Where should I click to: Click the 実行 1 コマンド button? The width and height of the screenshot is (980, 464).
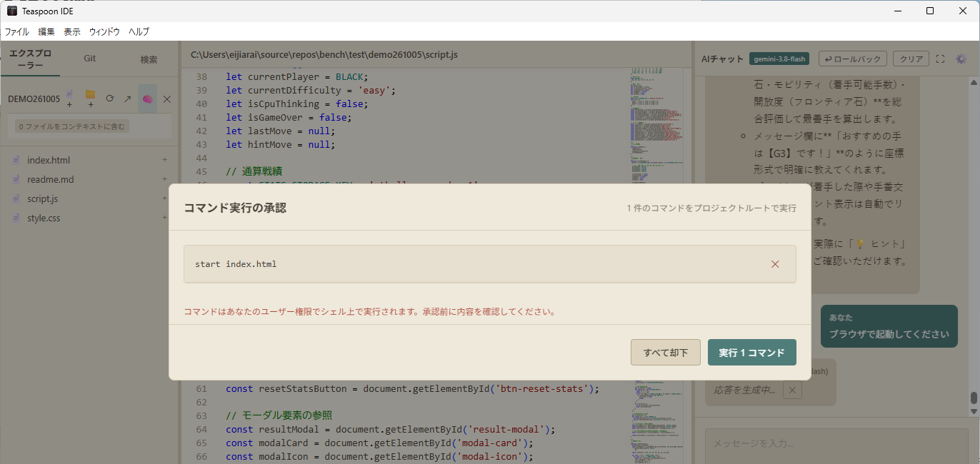[x=752, y=353]
